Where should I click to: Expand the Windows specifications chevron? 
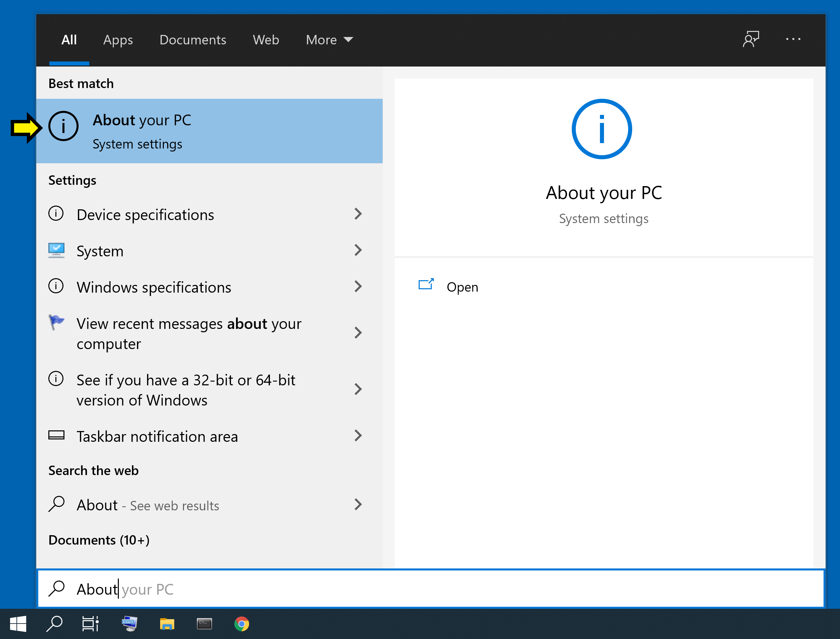[358, 287]
